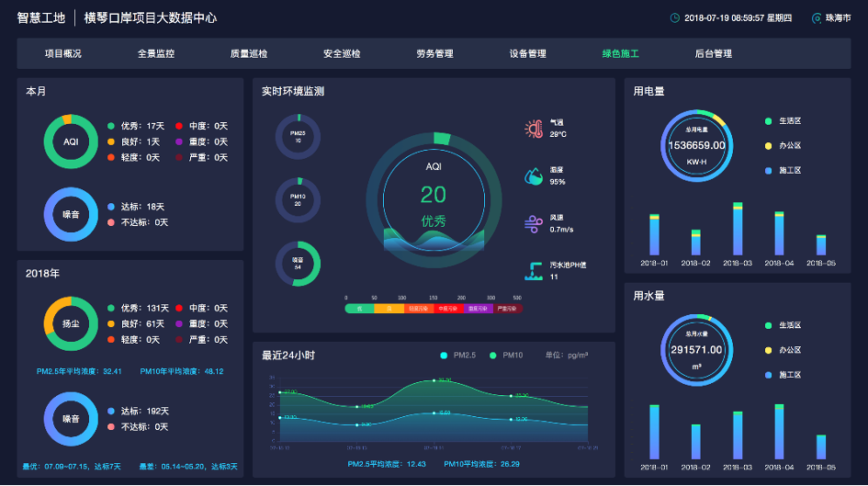868x486 pixels.
Task: Click the humidity water drop icon
Action: (x=534, y=176)
